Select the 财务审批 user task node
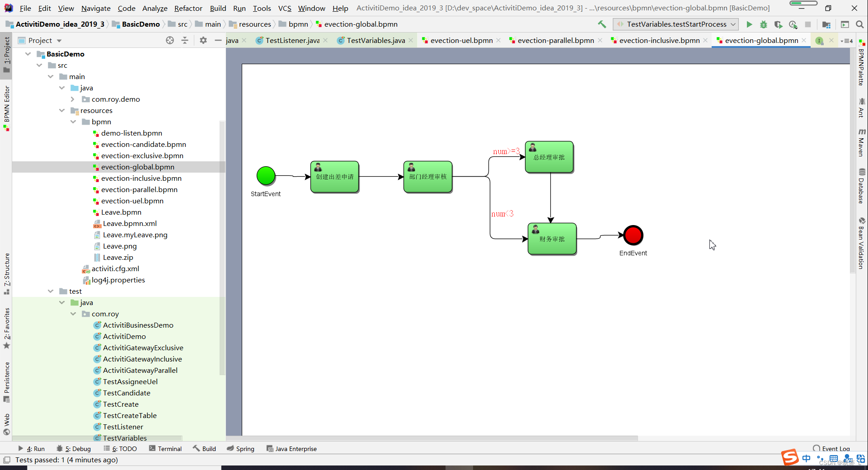The width and height of the screenshot is (868, 470). pyautogui.click(x=552, y=239)
